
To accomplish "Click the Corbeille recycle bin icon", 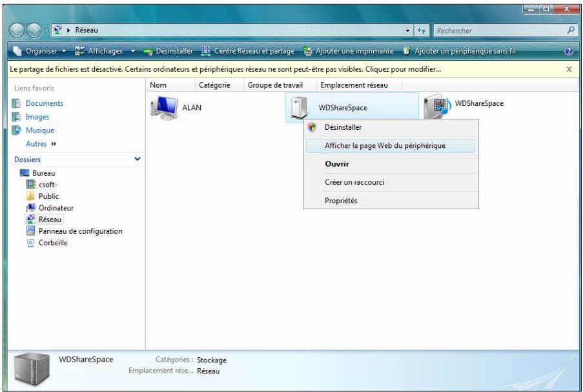I will (x=30, y=243).
